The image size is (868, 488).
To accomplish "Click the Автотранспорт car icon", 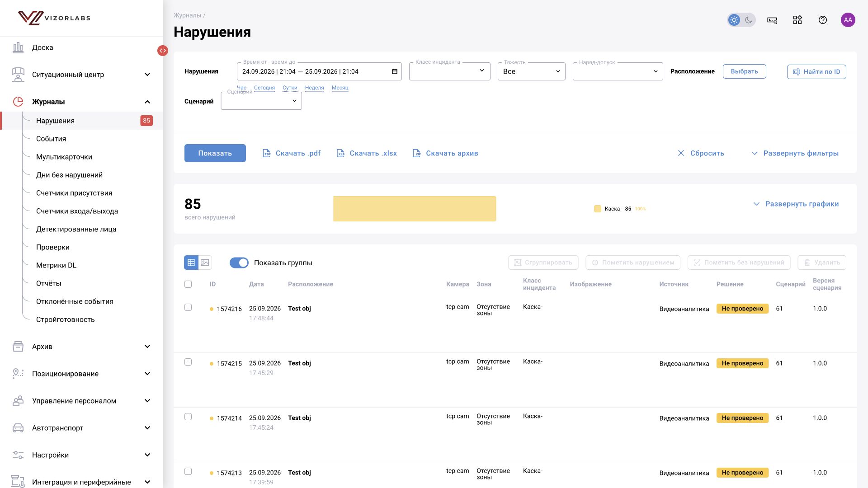I will click(18, 428).
